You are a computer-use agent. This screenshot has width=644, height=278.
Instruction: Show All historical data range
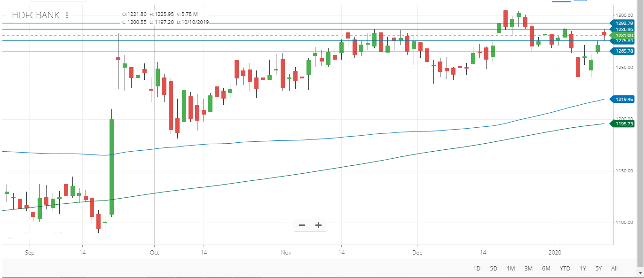tap(614, 269)
